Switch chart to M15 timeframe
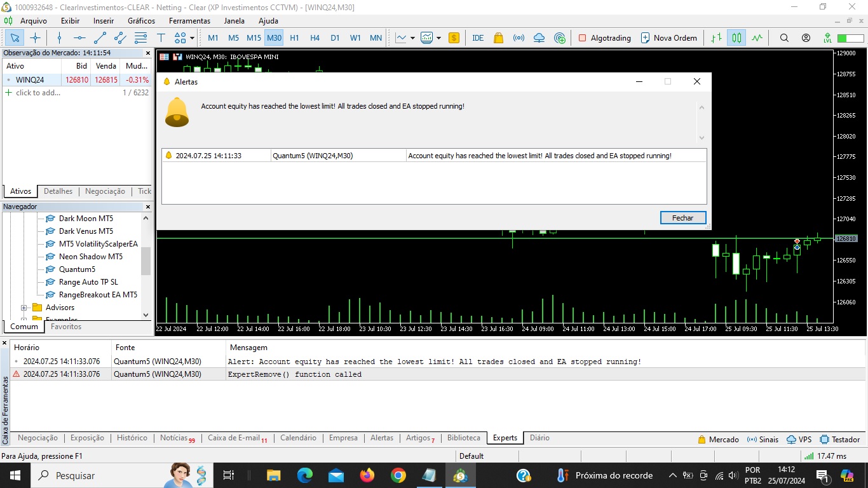Viewport: 868px width, 488px height. tap(254, 37)
